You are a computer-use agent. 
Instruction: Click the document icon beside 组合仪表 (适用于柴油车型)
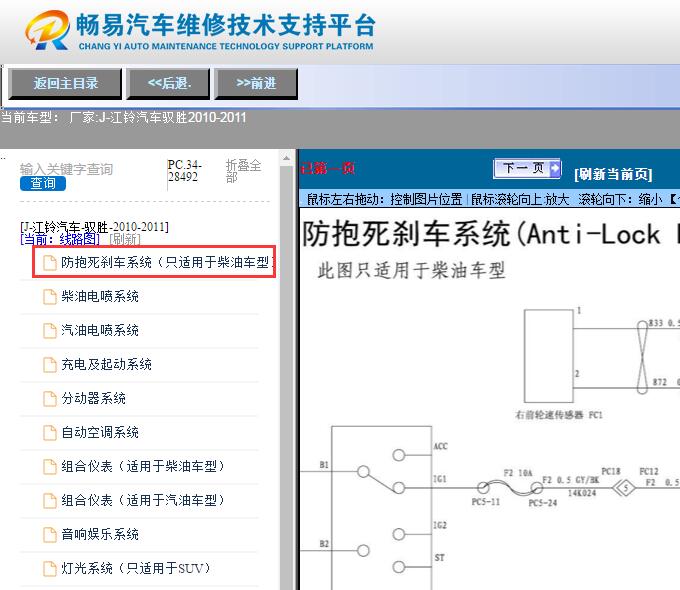point(50,466)
